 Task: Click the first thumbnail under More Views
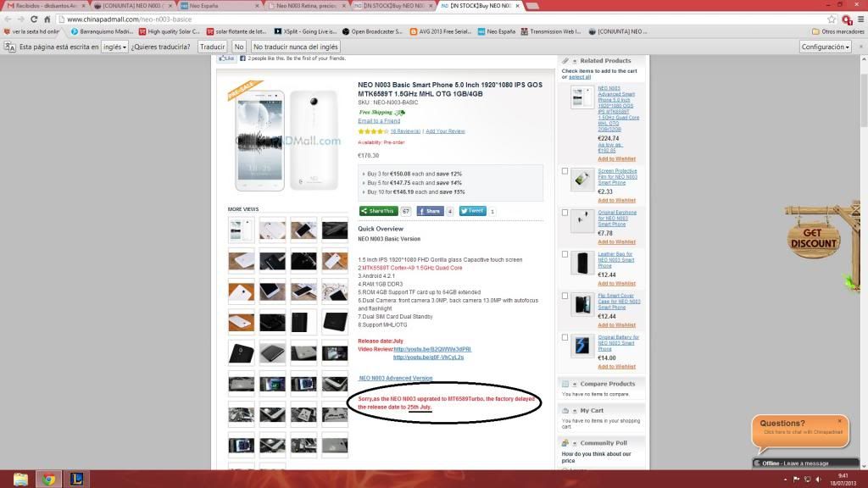point(241,230)
